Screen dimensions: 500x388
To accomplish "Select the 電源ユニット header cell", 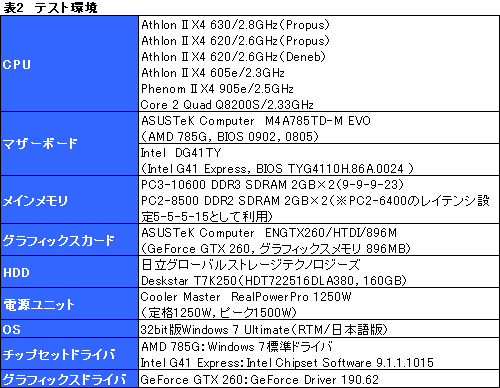I will point(69,304).
